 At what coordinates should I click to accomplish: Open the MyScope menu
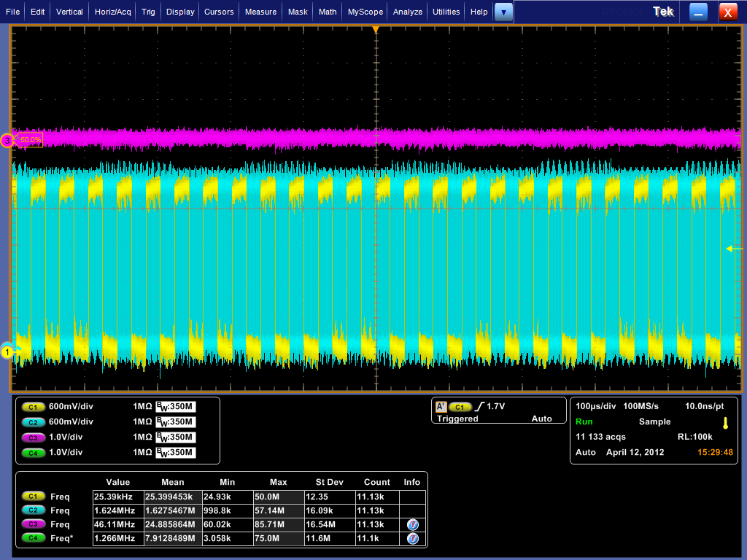click(365, 12)
